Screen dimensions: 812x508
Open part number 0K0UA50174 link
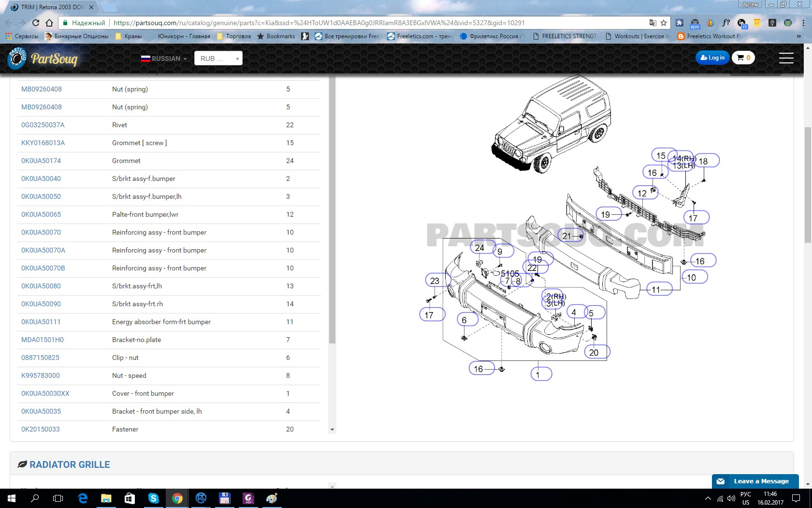pyautogui.click(x=41, y=161)
